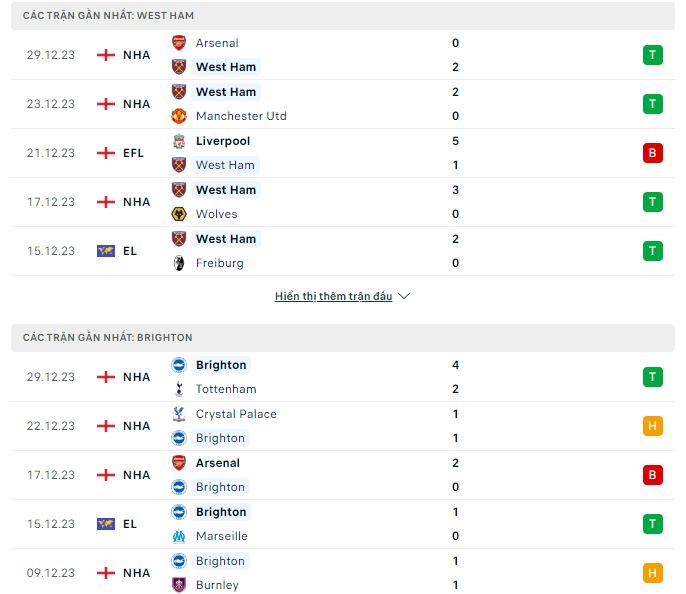Image resolution: width=686 pixels, height=594 pixels.
Task: Click red B badge for Liverpool match
Action: coord(653,153)
